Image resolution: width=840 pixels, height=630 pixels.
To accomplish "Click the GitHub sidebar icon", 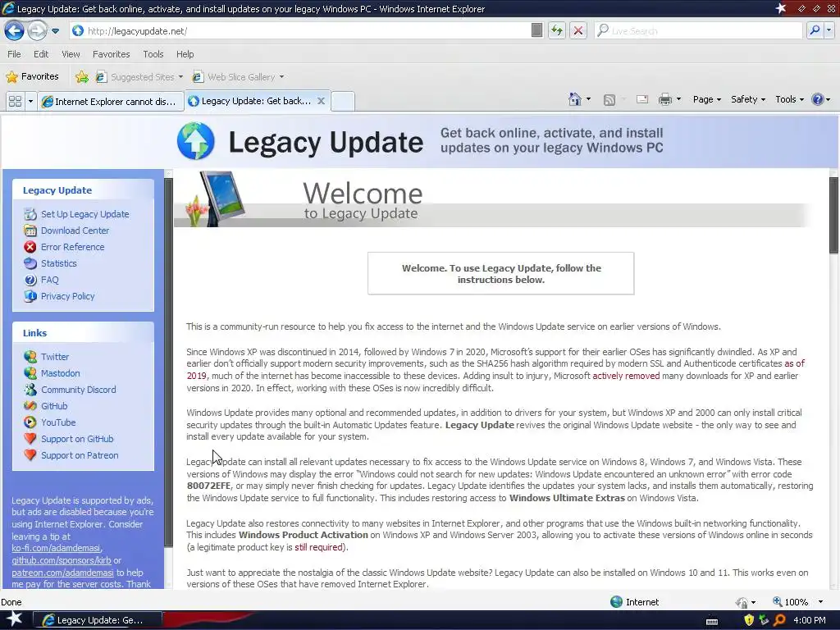I will tap(30, 406).
